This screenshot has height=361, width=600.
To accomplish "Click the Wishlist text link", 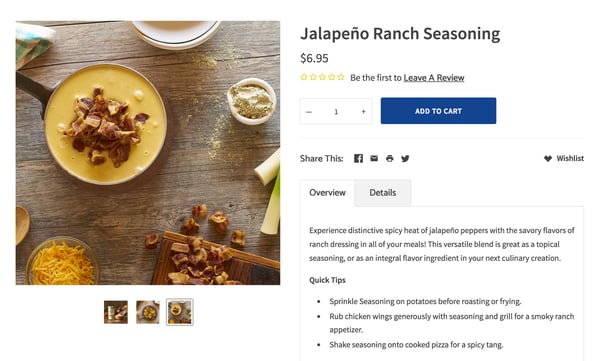I will [570, 158].
